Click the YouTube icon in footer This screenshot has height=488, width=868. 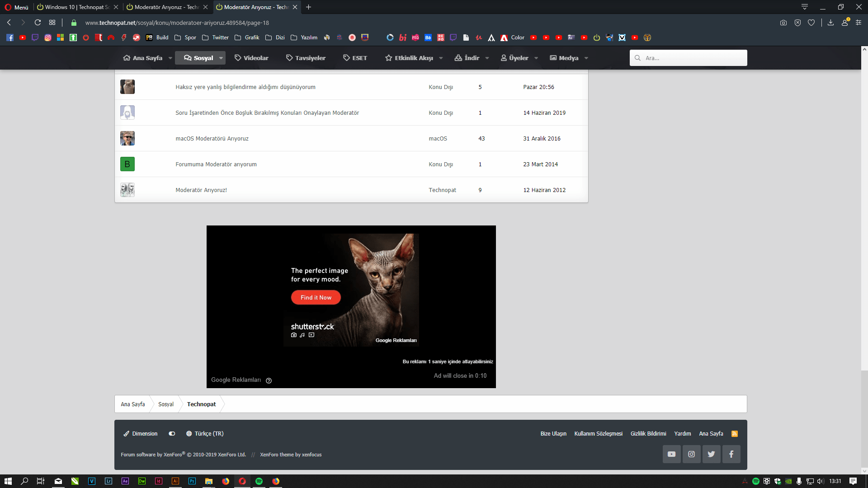[x=671, y=454]
